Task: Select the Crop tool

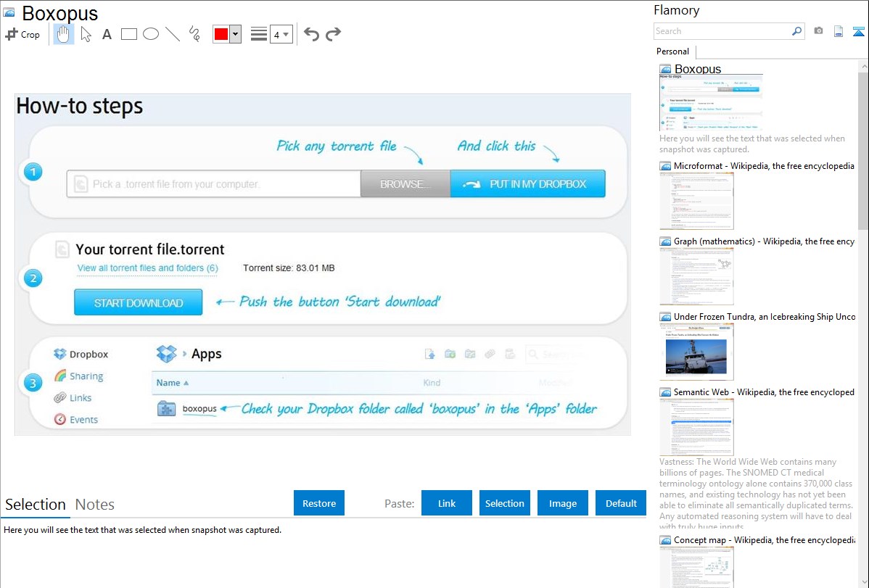Action: click(x=22, y=34)
